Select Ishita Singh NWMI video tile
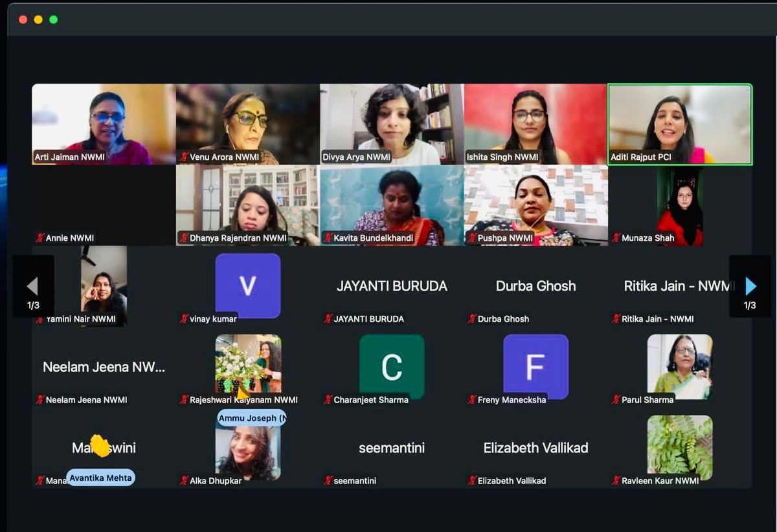The width and height of the screenshot is (777, 532). click(535, 124)
